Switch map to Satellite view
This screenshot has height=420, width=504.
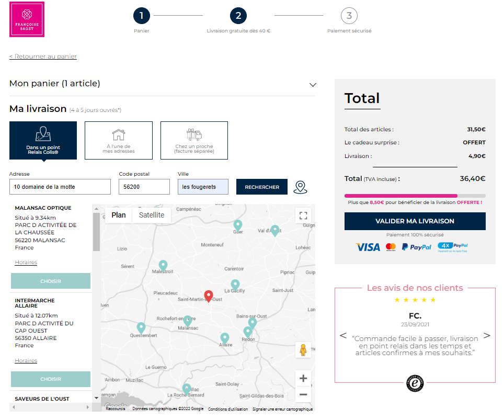coord(152,215)
